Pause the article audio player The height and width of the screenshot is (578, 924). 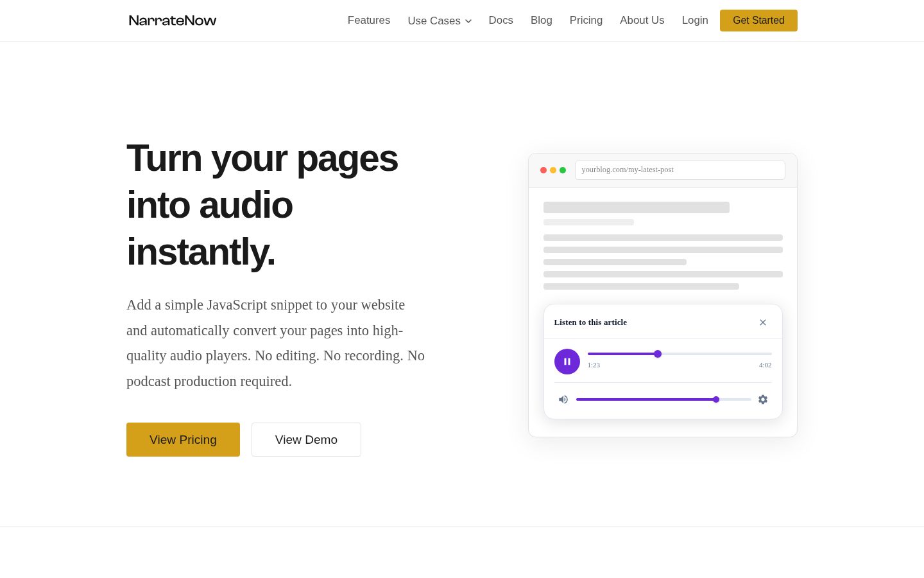567,362
